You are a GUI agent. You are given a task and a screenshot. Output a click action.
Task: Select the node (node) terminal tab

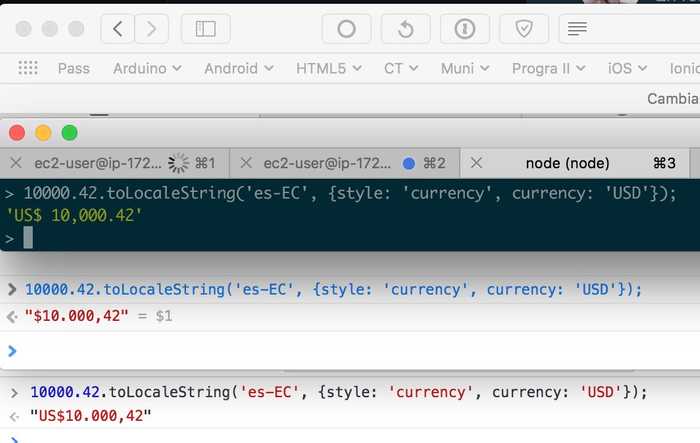(575, 163)
